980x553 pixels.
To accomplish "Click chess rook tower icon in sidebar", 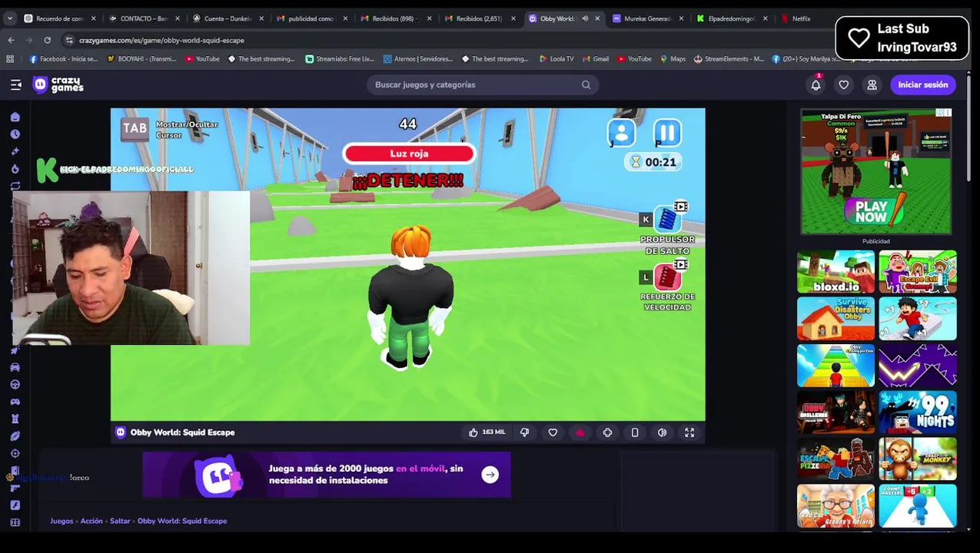I will [x=15, y=419].
